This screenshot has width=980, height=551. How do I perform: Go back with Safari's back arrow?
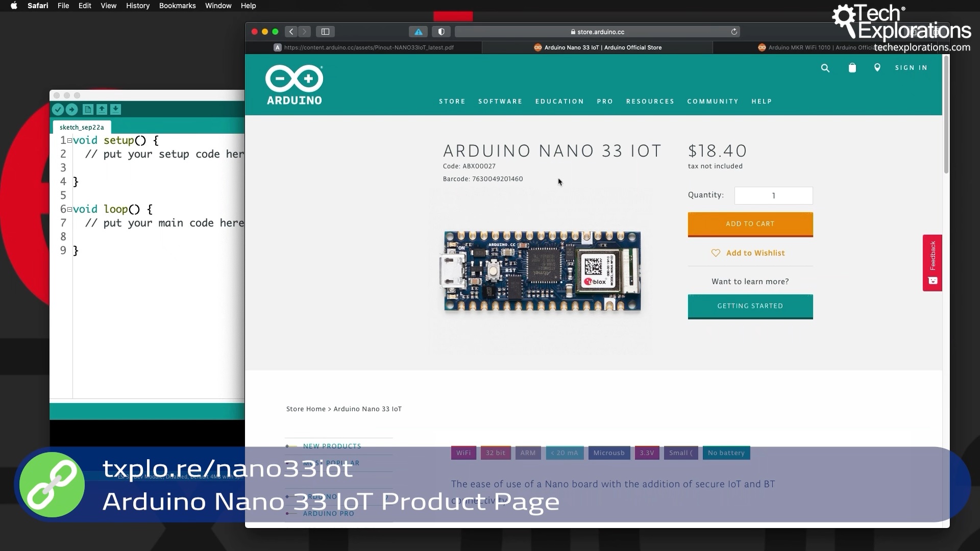click(x=291, y=32)
